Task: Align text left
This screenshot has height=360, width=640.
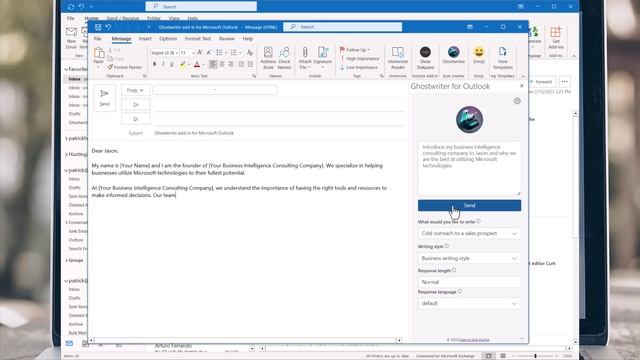Action: point(213,64)
